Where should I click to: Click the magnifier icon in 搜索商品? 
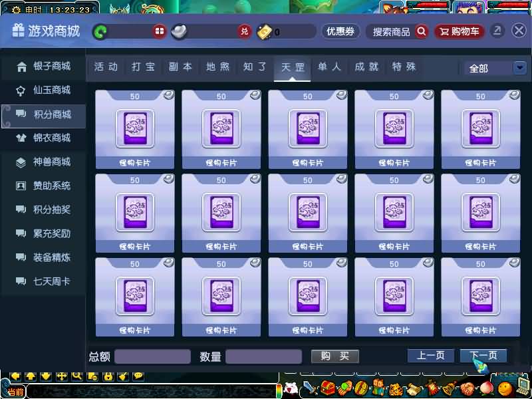[421, 31]
